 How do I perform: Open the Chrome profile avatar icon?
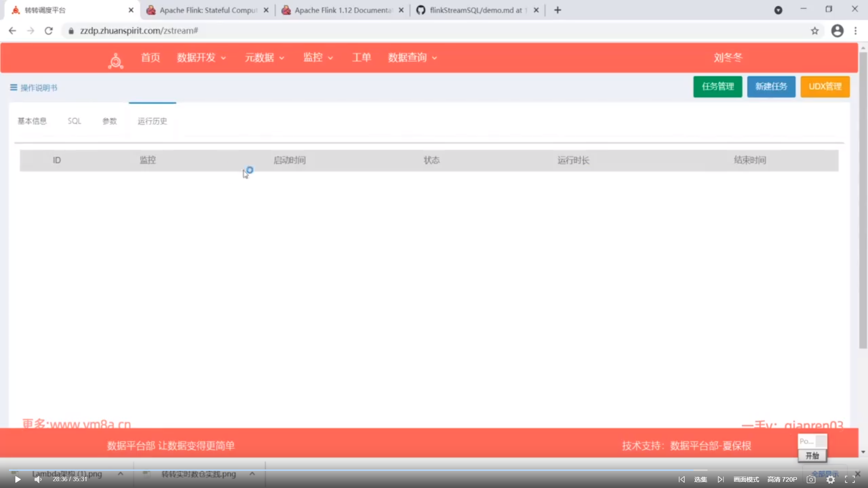(837, 31)
